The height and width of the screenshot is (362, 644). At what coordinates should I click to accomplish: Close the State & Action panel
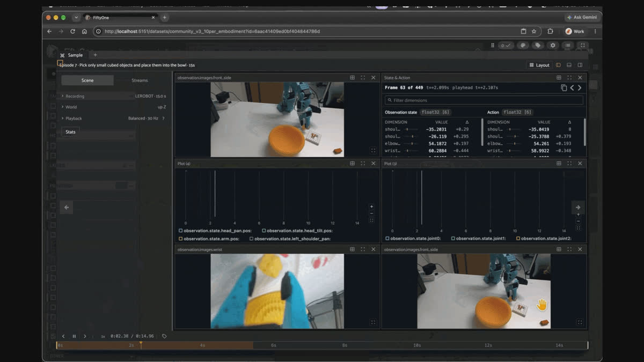click(580, 78)
